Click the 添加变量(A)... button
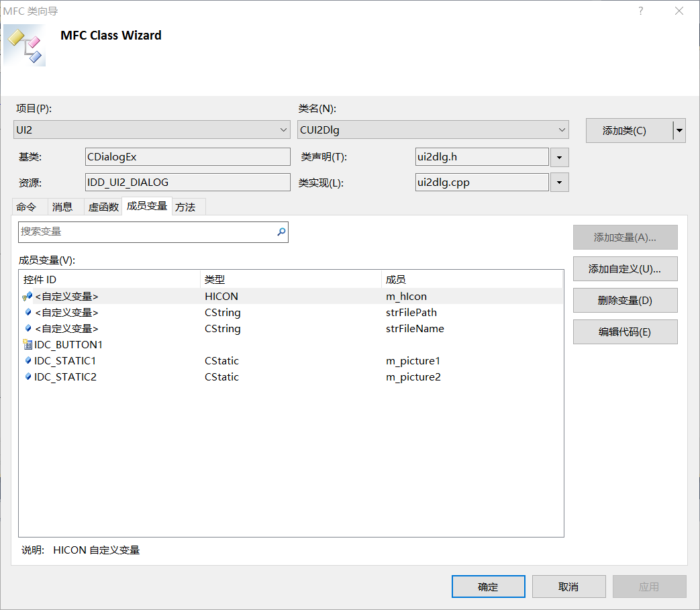Viewport: 700px width, 610px height. tap(625, 238)
